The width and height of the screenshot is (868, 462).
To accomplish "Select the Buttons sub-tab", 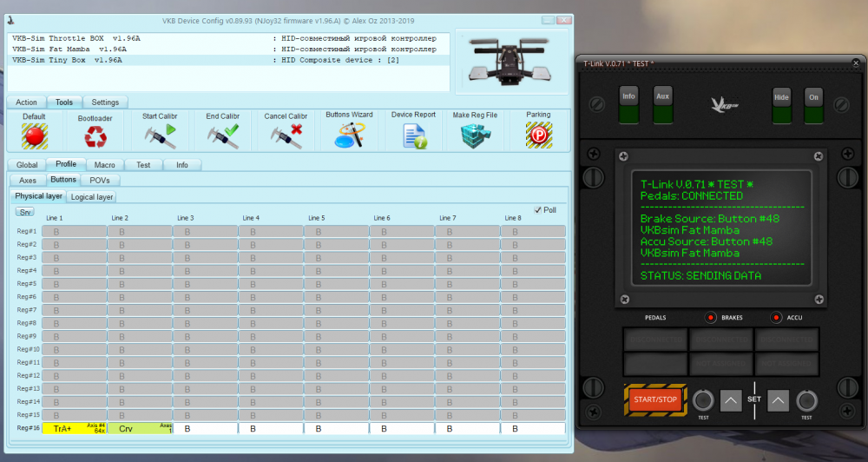I will pyautogui.click(x=63, y=180).
